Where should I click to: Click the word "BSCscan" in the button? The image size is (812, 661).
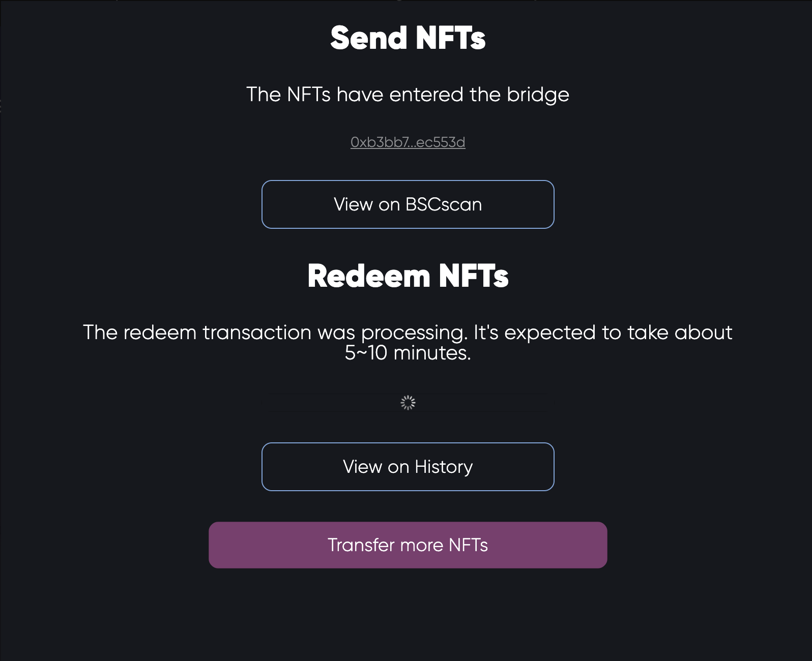(x=443, y=204)
